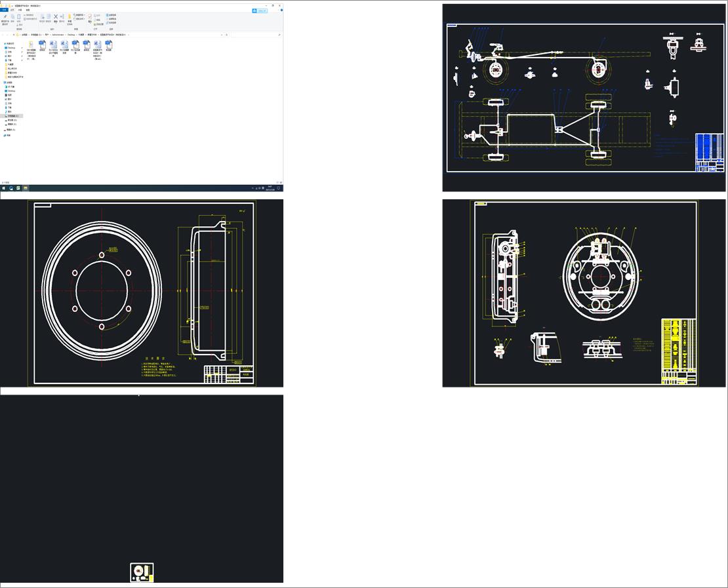
Task: Select Network at the bottom of pane
Action: tap(7, 136)
